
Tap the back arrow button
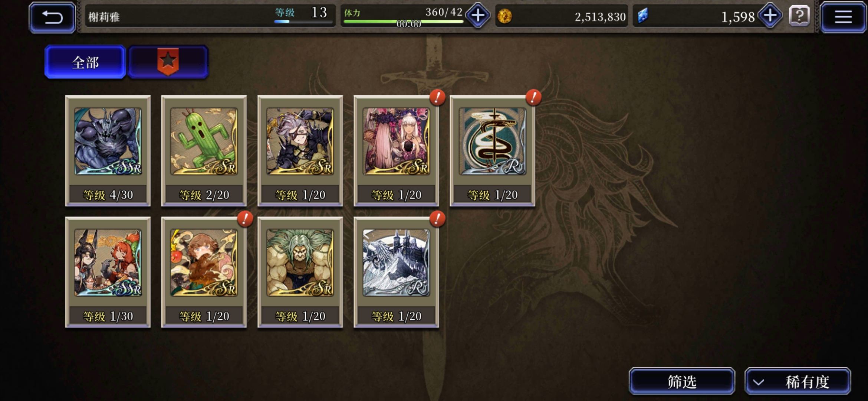52,17
